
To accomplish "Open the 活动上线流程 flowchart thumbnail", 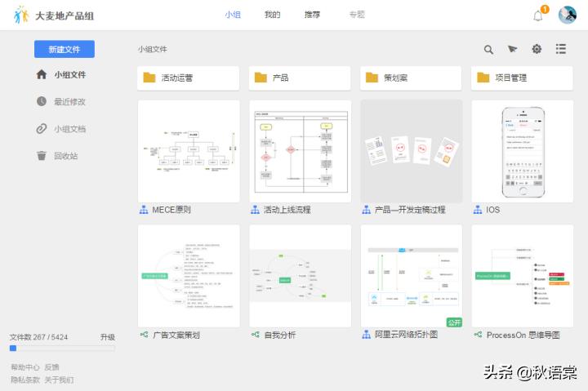I will (x=300, y=151).
